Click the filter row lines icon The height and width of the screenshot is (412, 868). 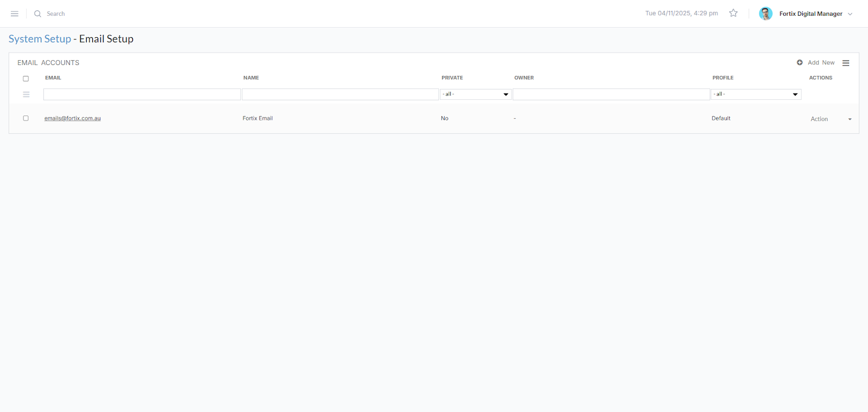click(x=26, y=94)
